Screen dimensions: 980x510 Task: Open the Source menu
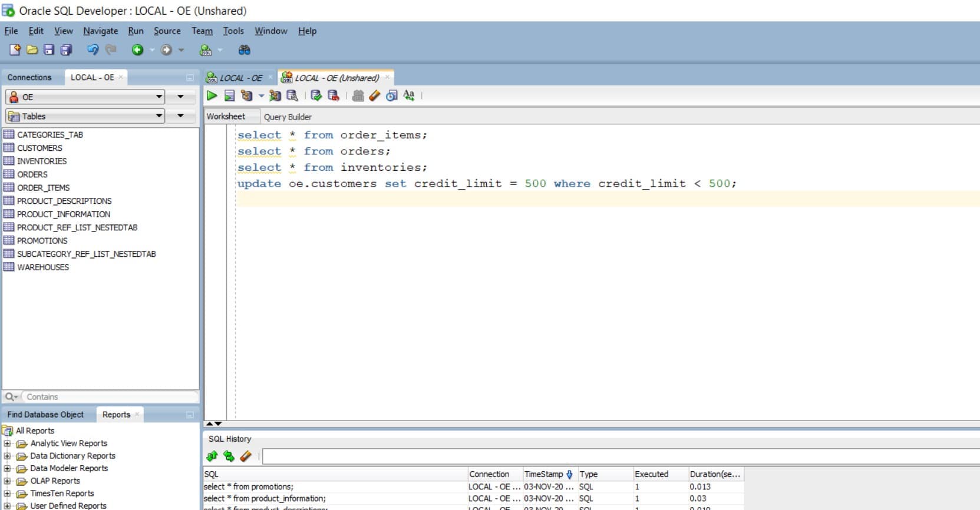coord(167,31)
